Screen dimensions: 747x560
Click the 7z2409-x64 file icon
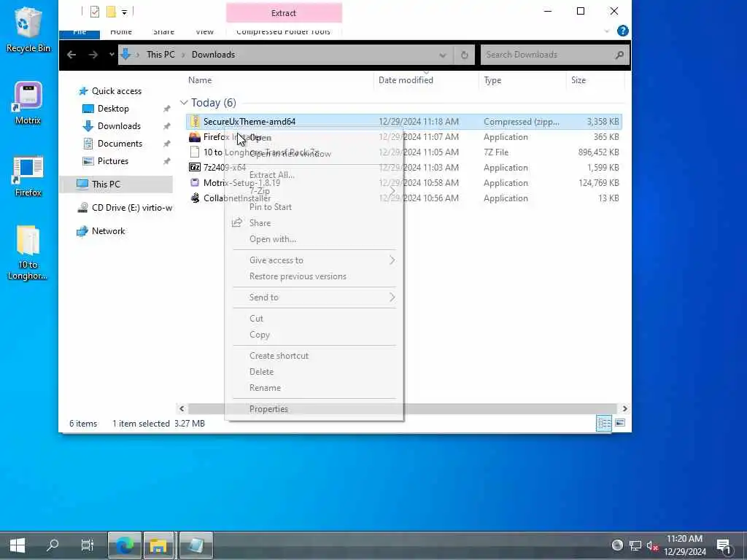(x=195, y=168)
